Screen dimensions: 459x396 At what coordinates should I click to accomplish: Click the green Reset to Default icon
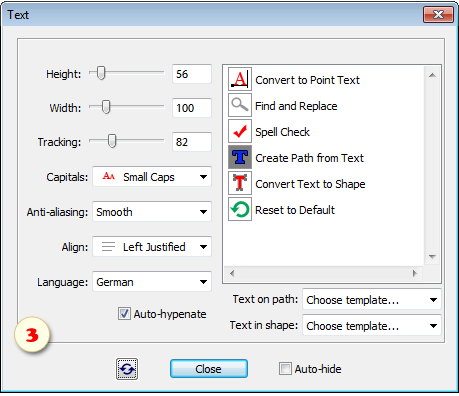[x=240, y=209]
